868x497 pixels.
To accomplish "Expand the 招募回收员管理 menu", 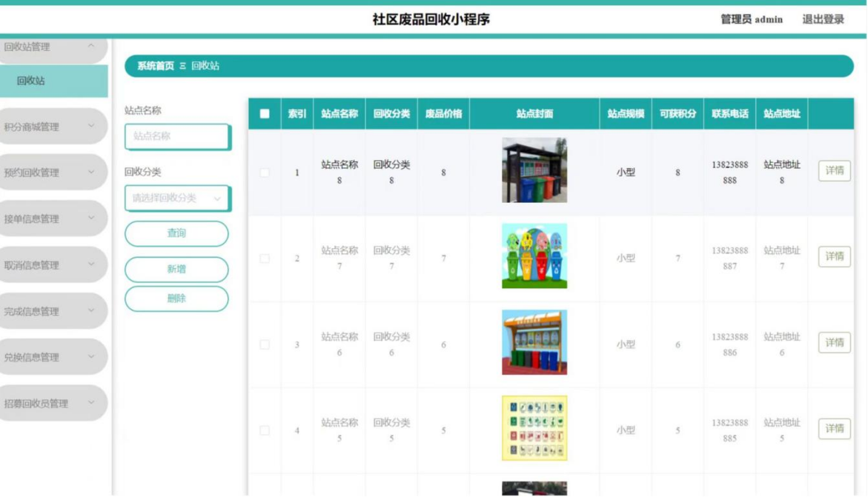I will 53,404.
